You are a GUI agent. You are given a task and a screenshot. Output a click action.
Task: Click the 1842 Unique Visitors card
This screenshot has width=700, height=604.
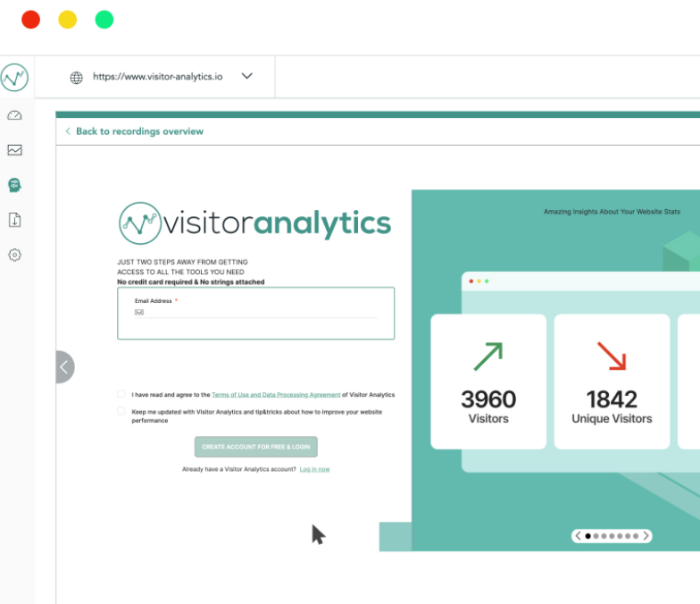click(612, 382)
